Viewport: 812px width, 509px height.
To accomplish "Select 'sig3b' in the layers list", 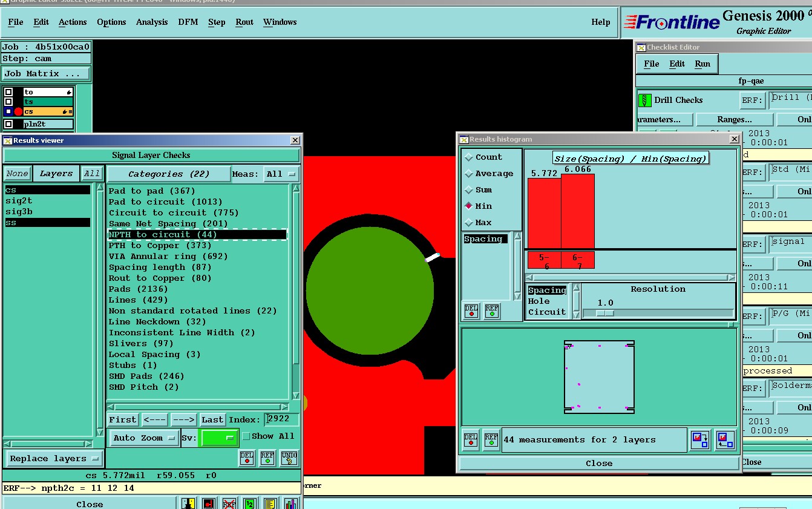I will 19,211.
